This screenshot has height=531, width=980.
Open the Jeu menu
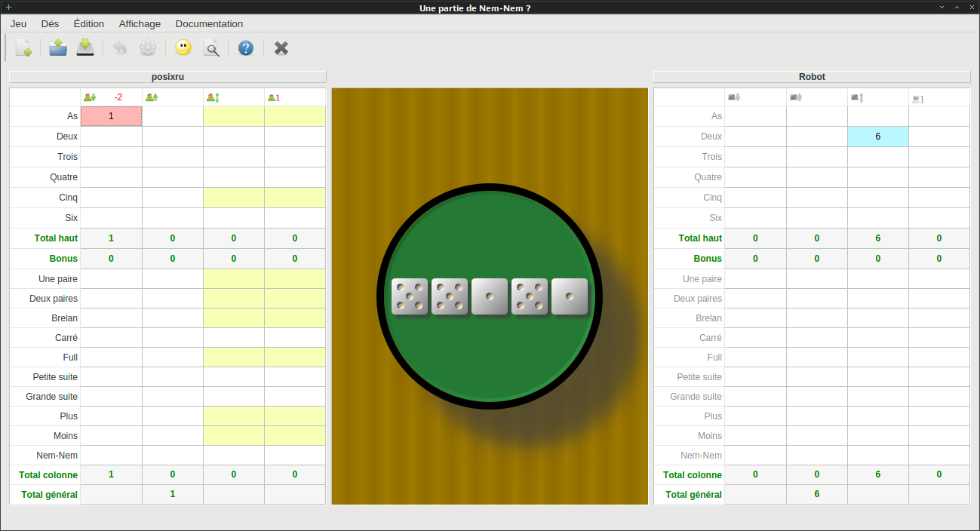click(19, 23)
